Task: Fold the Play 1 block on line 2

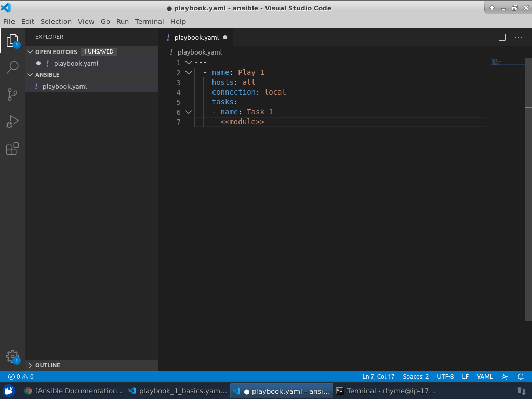Action: click(x=189, y=72)
